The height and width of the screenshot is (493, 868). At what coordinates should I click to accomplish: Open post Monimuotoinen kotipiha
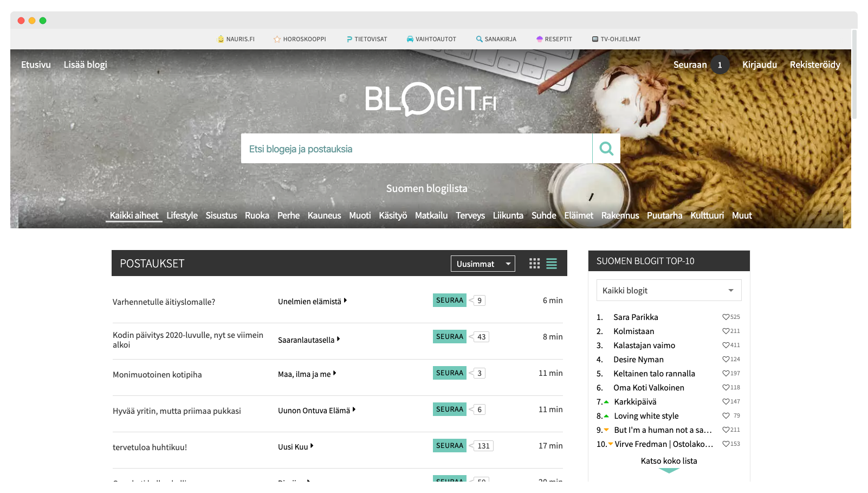157,375
